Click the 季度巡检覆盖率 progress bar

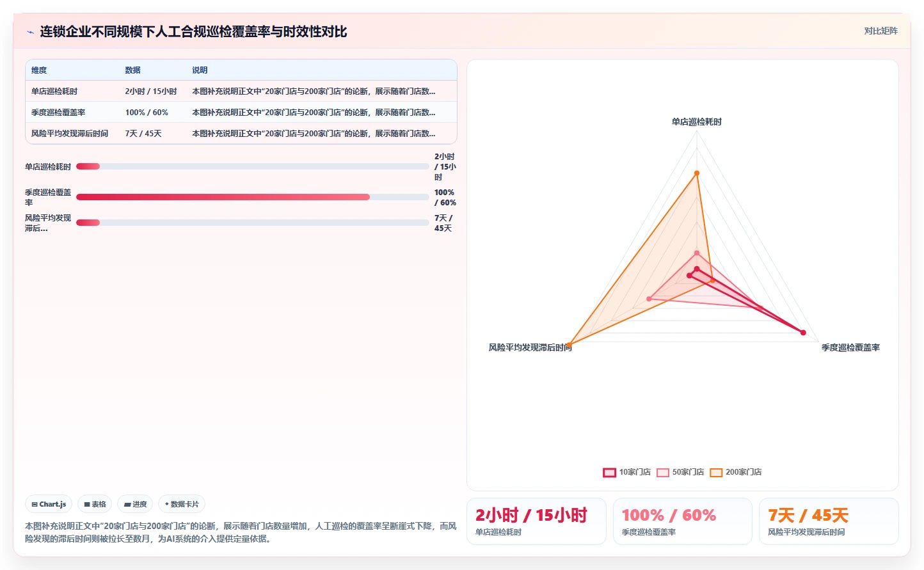(252, 197)
